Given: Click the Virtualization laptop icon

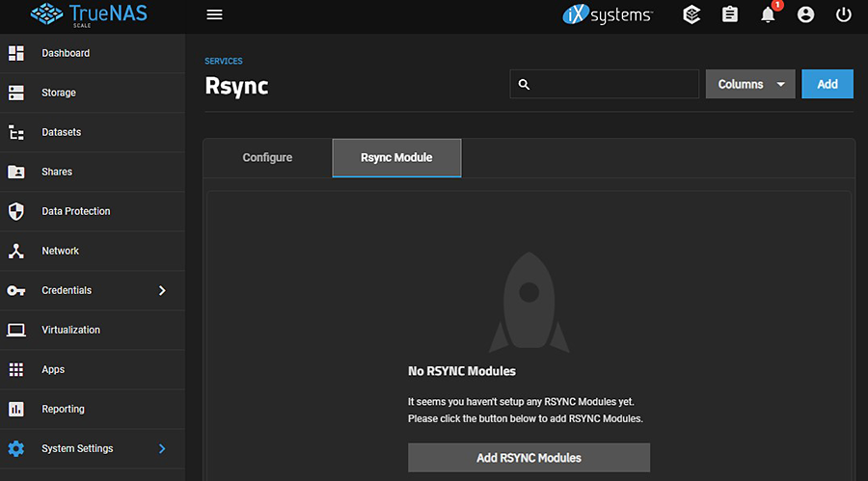Looking at the screenshot, I should 16,330.
